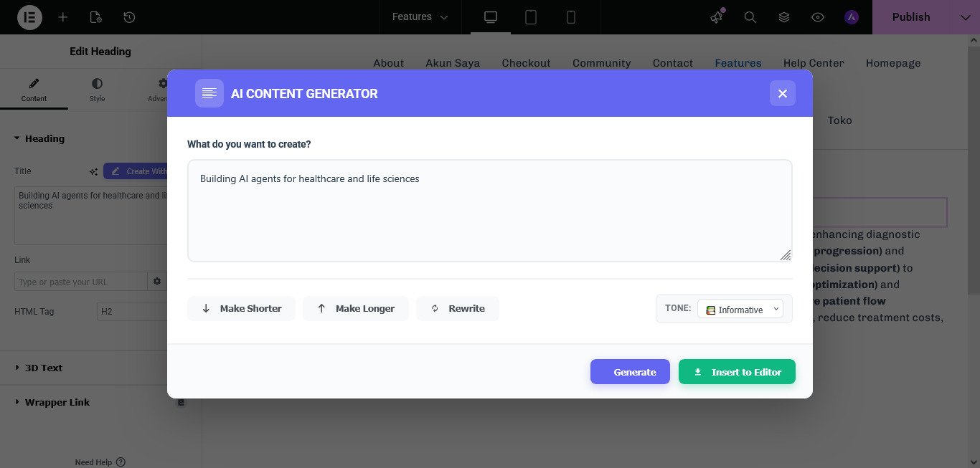Click the Preview eye icon

point(818,17)
